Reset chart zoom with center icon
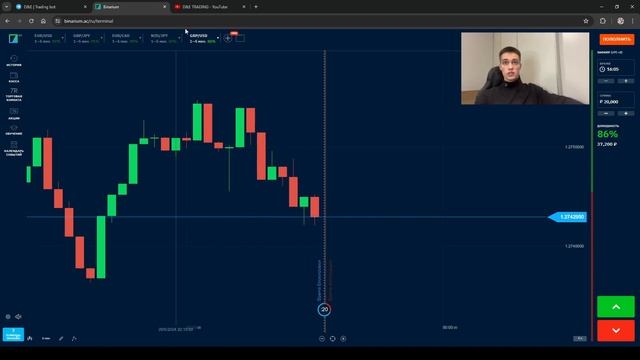Screen dimensions: 640x360 (332, 339)
